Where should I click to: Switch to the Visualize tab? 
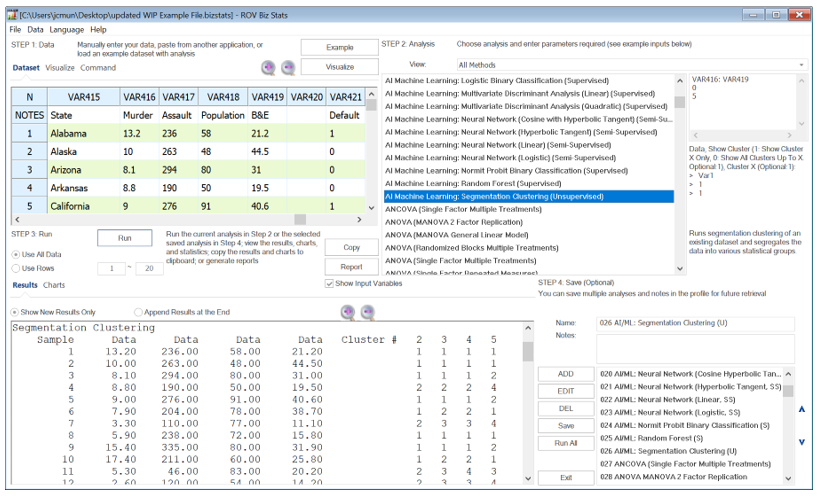(x=60, y=68)
